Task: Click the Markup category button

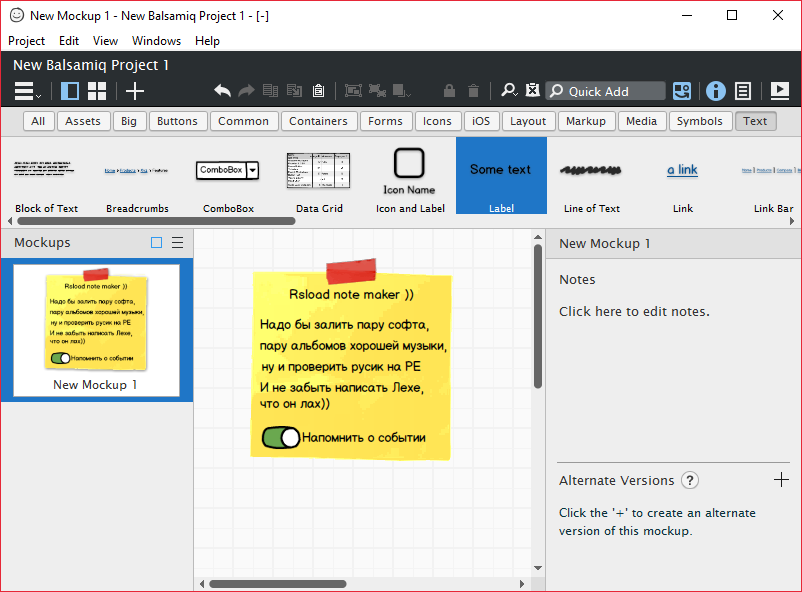Action: point(585,121)
